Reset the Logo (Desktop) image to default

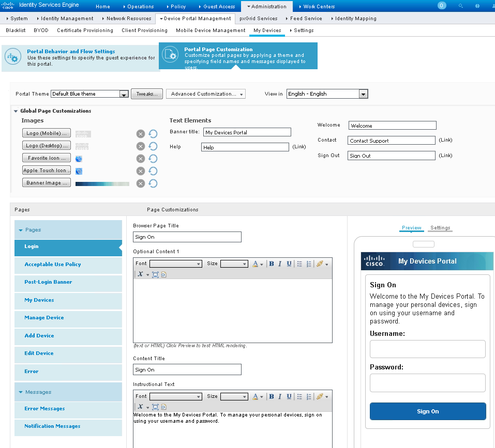click(x=153, y=146)
